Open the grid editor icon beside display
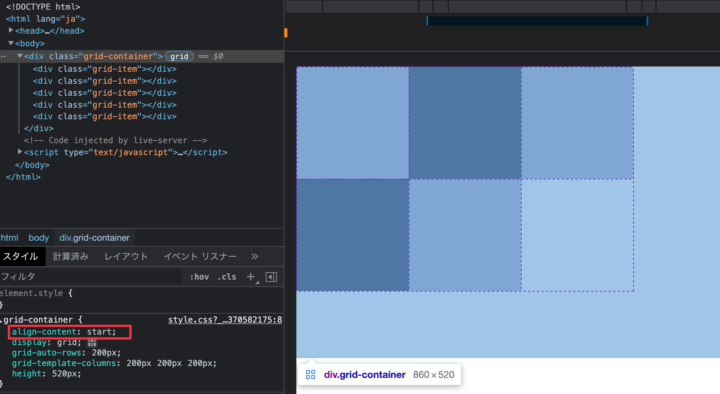The image size is (720, 394). (x=92, y=343)
